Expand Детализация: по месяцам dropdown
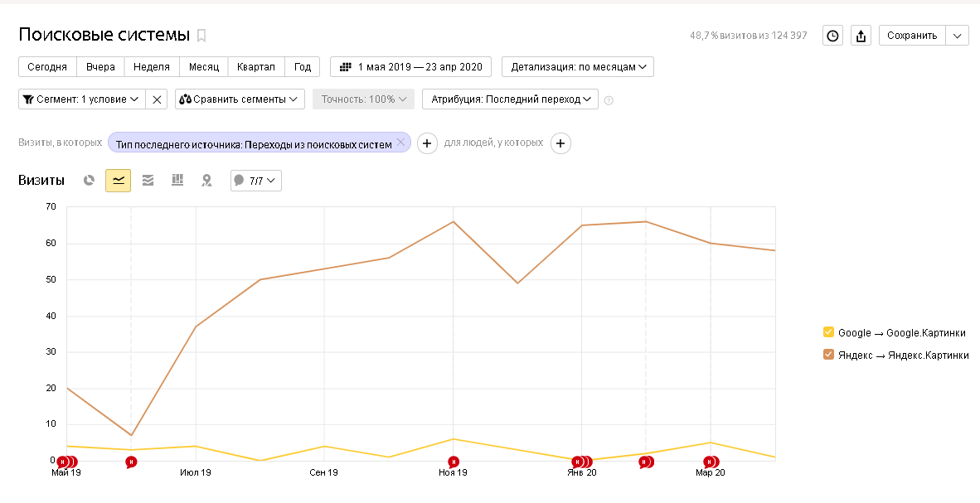980x503 pixels. [x=577, y=67]
